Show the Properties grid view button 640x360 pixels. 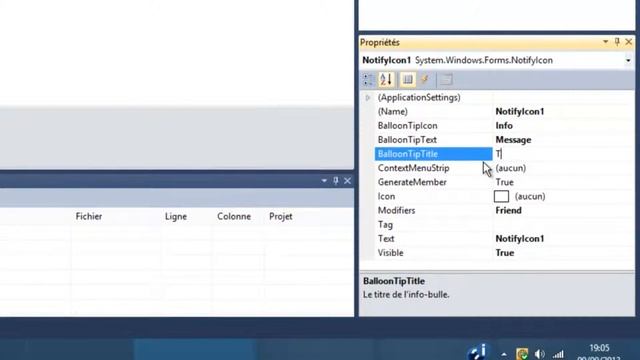pos(407,80)
